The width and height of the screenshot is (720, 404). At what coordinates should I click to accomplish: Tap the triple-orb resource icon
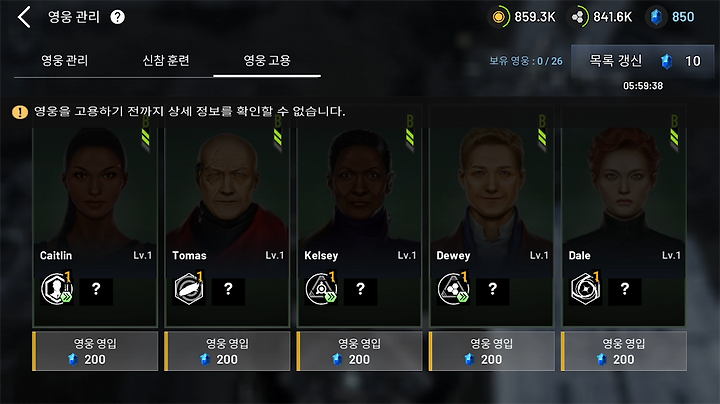click(x=578, y=17)
